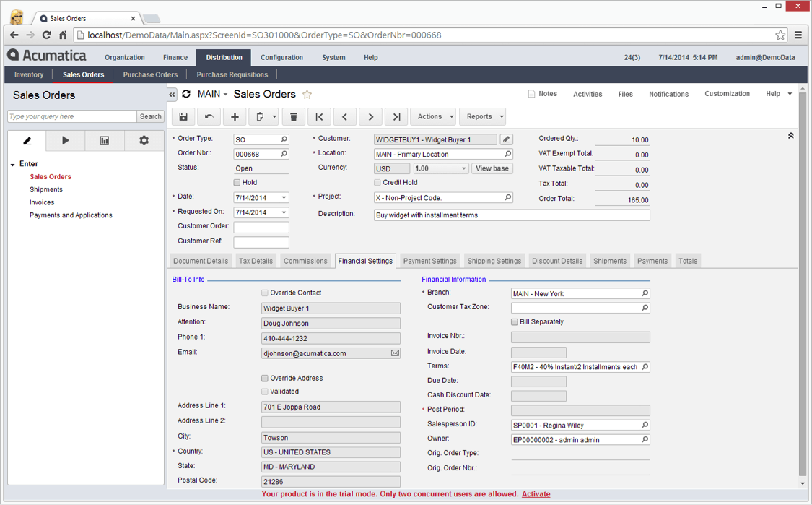Open Shipments in the left tree
Image resolution: width=812 pixels, height=505 pixels.
(46, 190)
